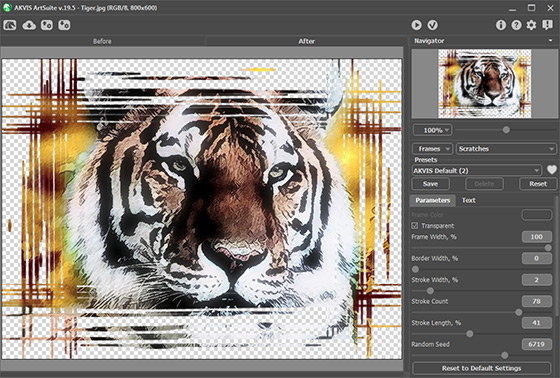The image size is (560, 378).
Task: Click the Save preset button
Action: coord(430,184)
